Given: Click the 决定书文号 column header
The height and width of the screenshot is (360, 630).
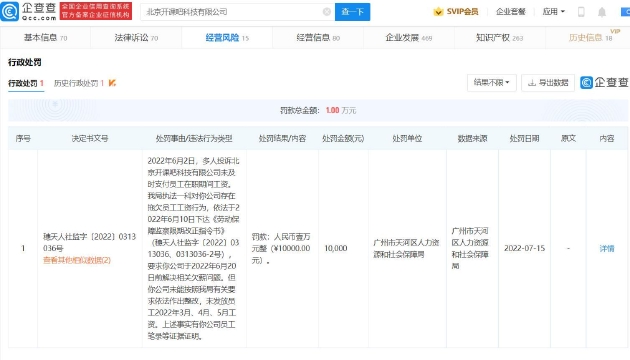Looking at the screenshot, I should click(90, 138).
